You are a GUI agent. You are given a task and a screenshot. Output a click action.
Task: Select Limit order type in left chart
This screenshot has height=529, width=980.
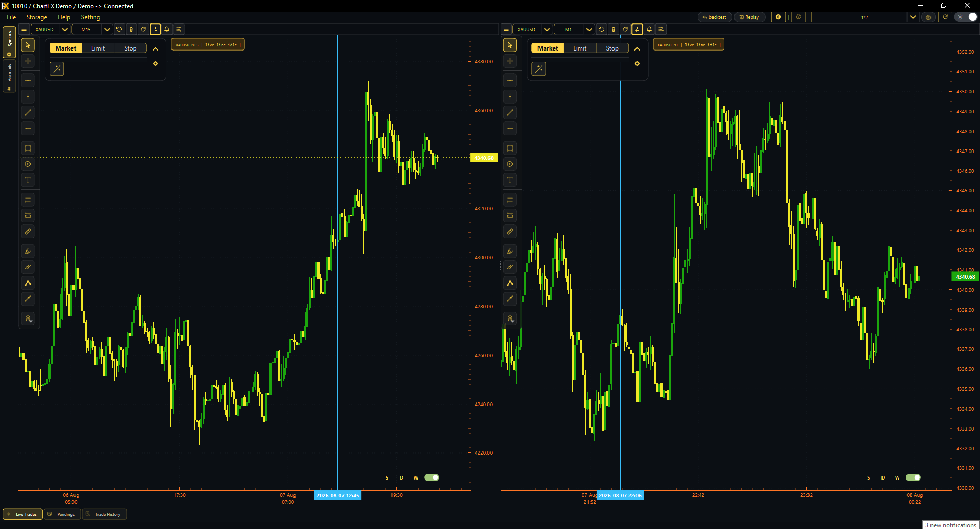[x=98, y=48]
